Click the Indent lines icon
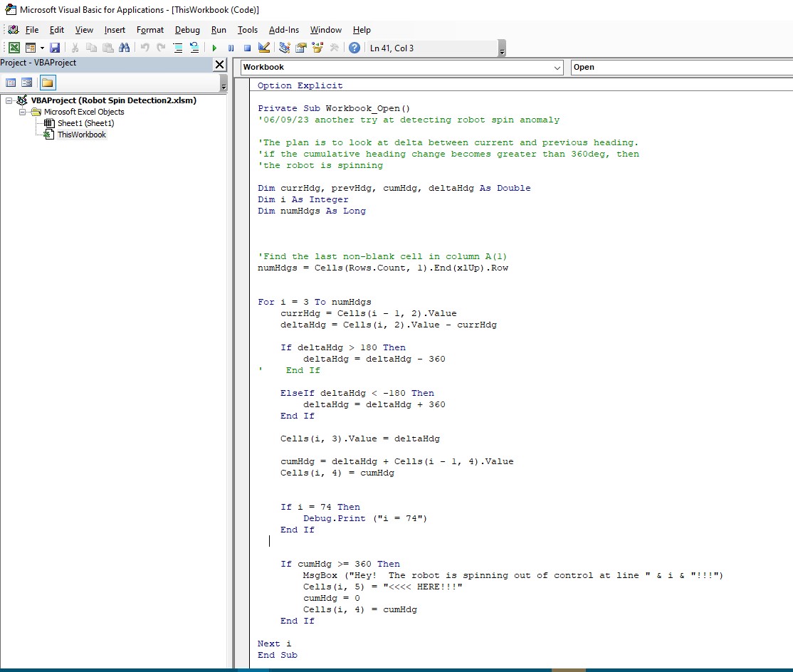793x672 pixels. [177, 48]
